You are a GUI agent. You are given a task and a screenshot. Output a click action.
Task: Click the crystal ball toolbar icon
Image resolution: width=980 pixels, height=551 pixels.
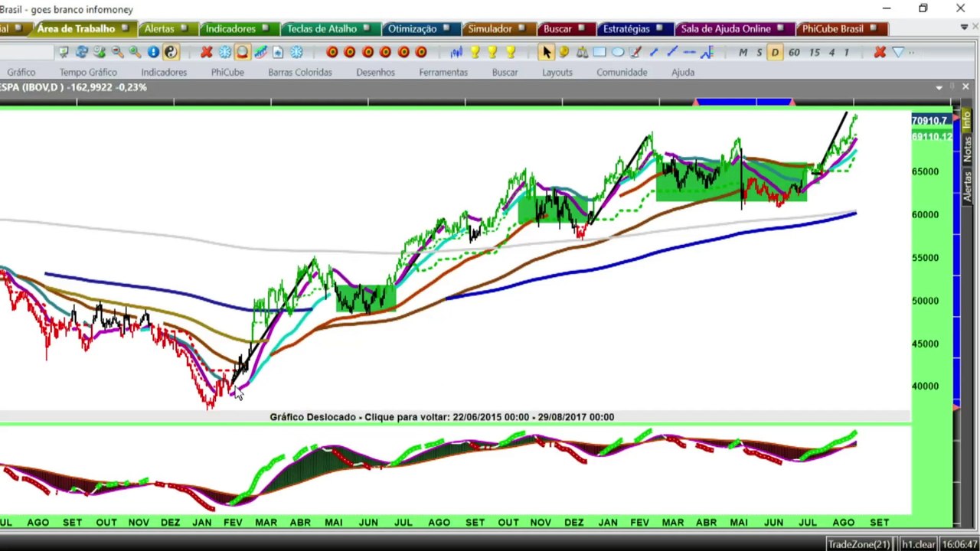pyautogui.click(x=242, y=52)
